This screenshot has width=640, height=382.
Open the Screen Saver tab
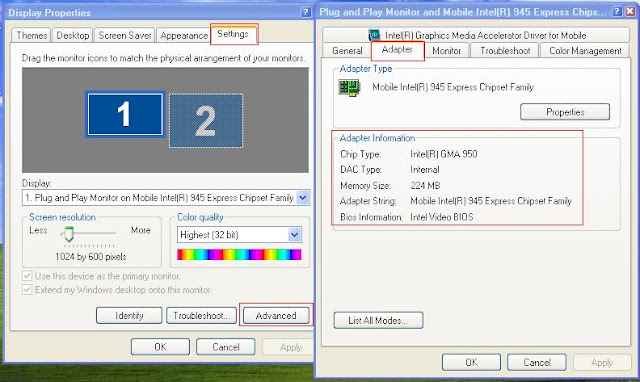[125, 36]
